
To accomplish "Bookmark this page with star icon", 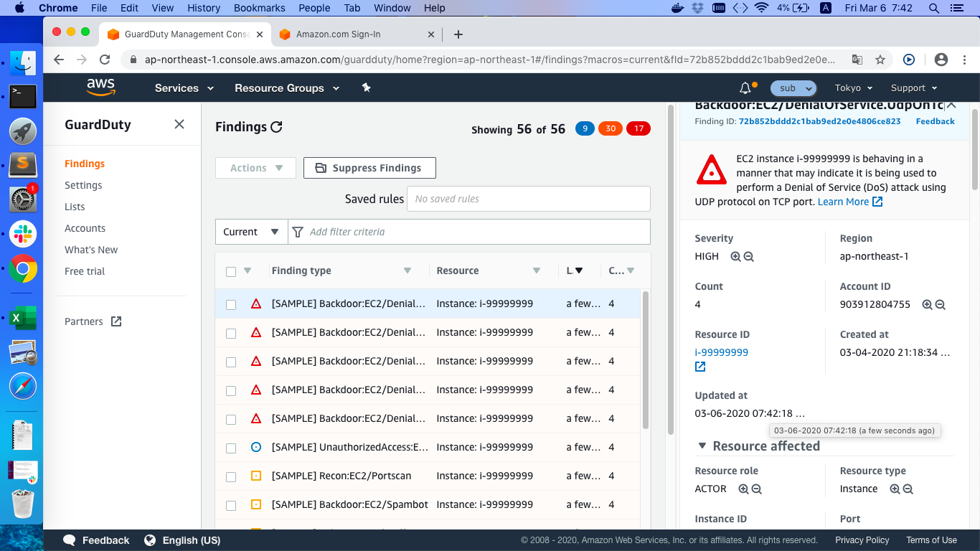I will (880, 60).
